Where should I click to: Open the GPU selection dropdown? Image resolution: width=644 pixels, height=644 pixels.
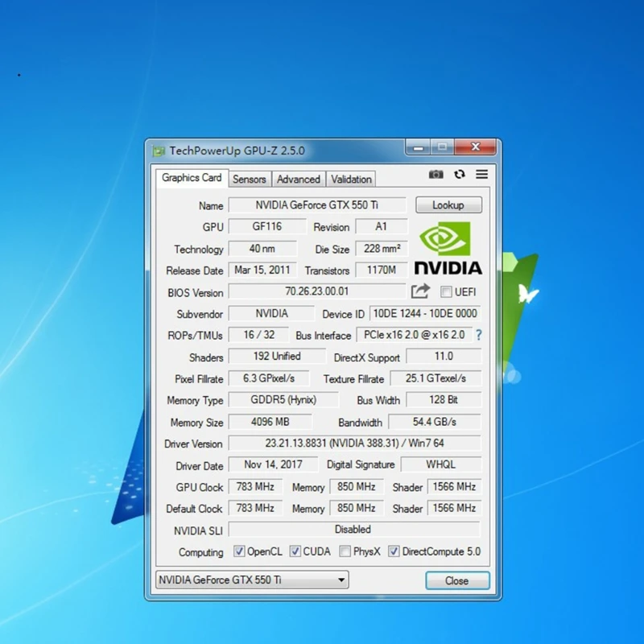pyautogui.click(x=252, y=580)
